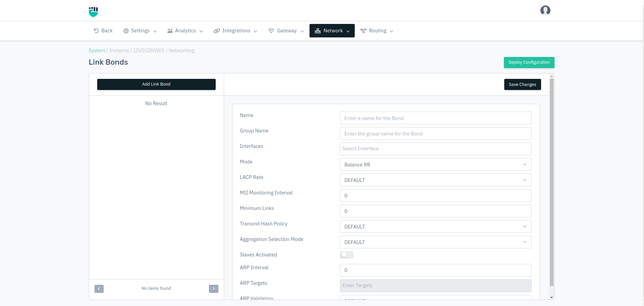Click the Deploy Configuration button
This screenshot has width=644, height=306.
tap(529, 62)
